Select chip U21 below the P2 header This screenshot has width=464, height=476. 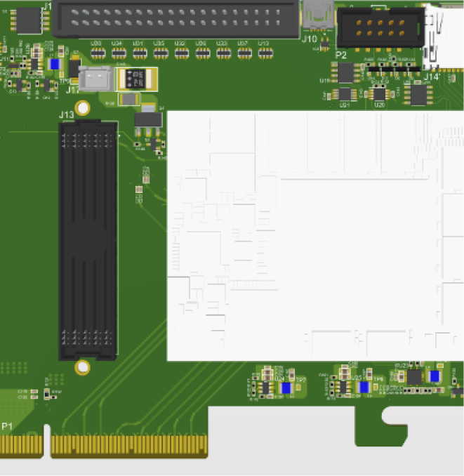click(x=344, y=93)
